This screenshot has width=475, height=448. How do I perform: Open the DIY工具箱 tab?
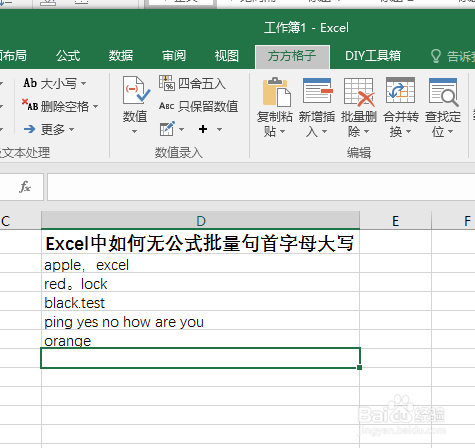[x=373, y=56]
